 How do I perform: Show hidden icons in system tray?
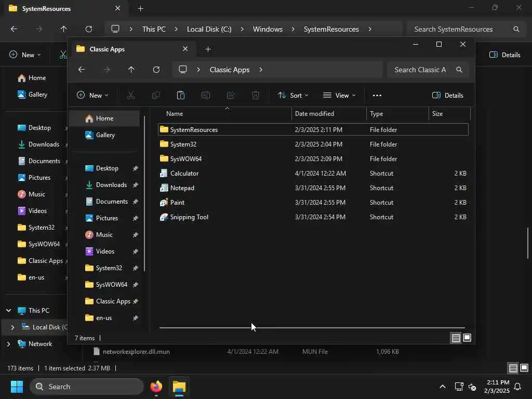tap(443, 387)
